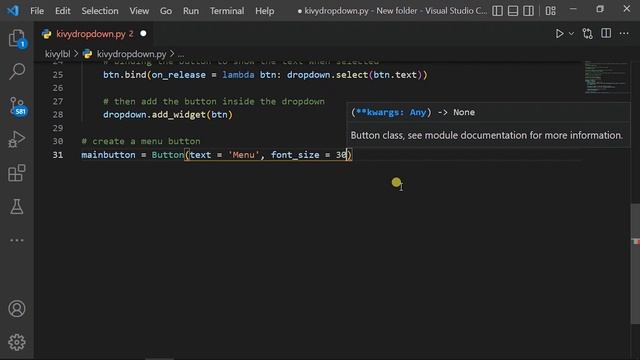The image size is (640, 360).
Task: Click the 'mainbutton' variable on line 31
Action: (x=108, y=155)
